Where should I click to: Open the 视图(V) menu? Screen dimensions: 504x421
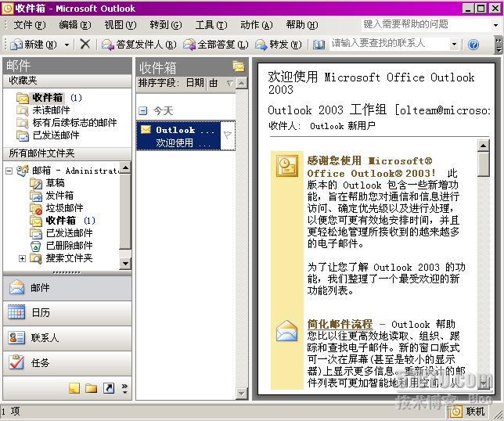(120, 25)
